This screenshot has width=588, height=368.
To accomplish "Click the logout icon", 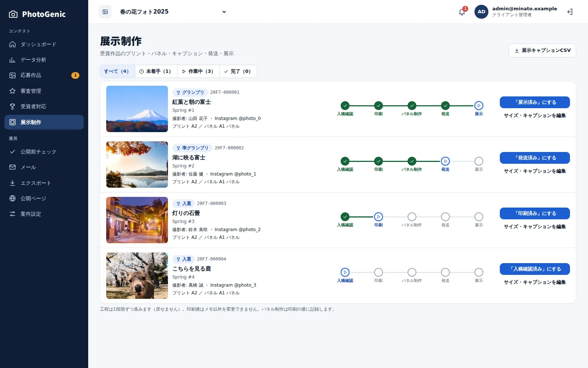I will coord(570,12).
